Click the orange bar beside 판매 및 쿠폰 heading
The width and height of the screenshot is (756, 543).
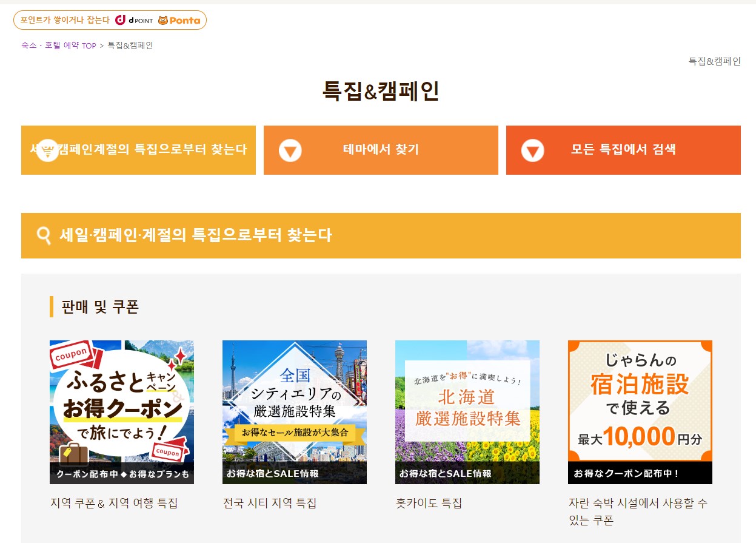click(51, 306)
